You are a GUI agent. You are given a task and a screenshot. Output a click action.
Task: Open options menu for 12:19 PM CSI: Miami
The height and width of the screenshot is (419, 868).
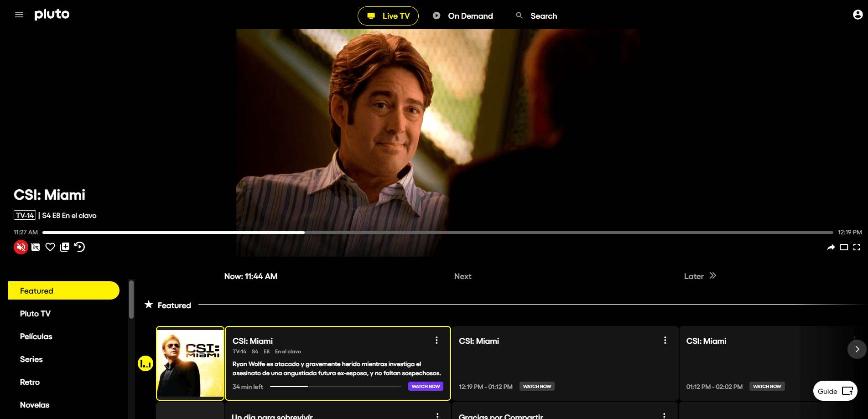click(665, 340)
